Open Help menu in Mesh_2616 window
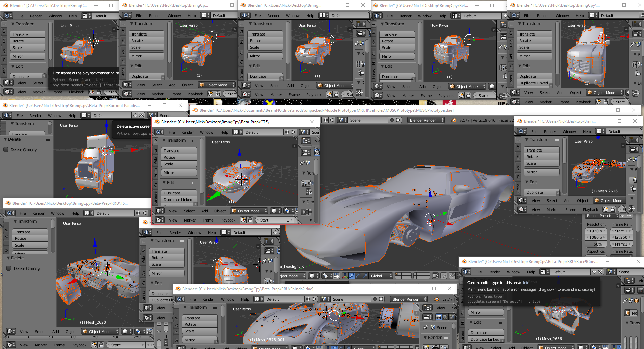This screenshot has height=349, width=644. coord(587,132)
